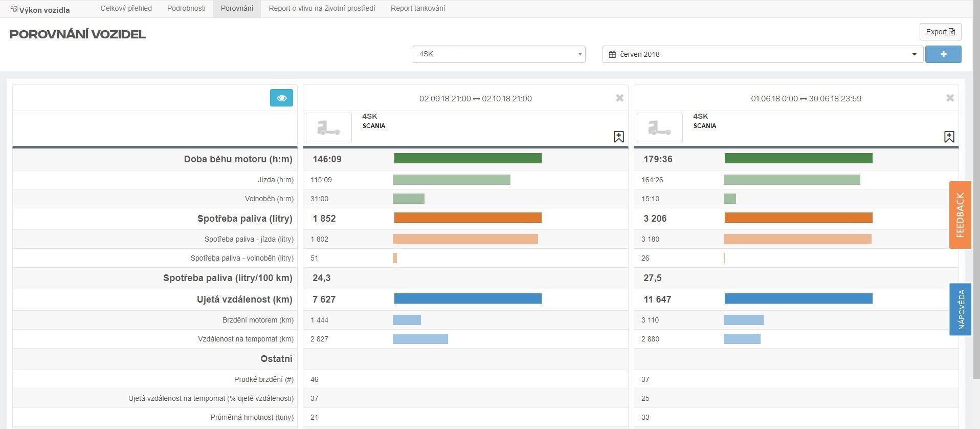Open the first 4SK truck thumbnail
Image resolution: width=980 pixels, height=429 pixels.
(329, 128)
